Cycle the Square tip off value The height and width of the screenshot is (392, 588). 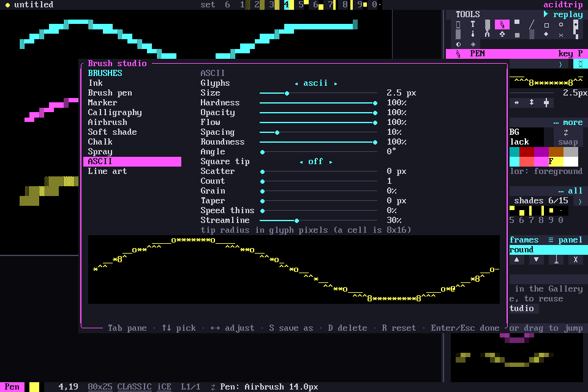tap(316, 162)
